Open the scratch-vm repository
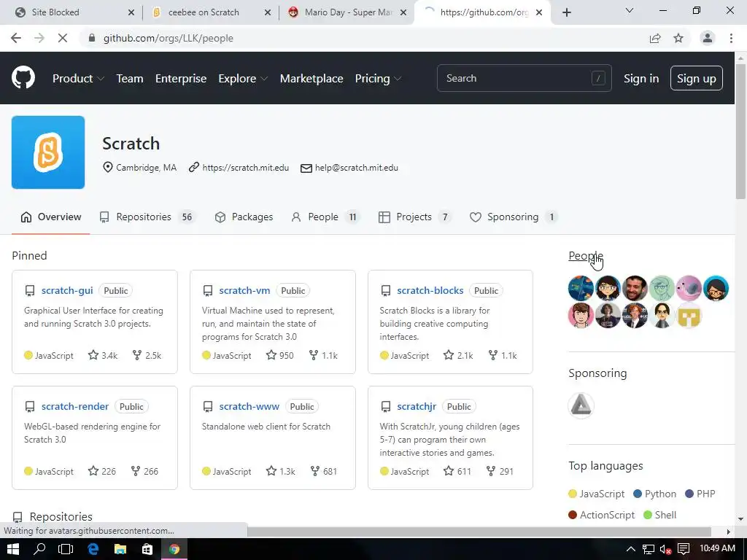This screenshot has width=747, height=560. coord(244,290)
